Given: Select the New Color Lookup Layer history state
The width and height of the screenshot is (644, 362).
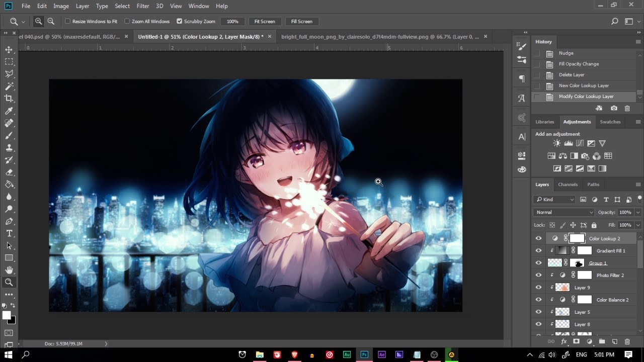Looking at the screenshot, I should [584, 85].
